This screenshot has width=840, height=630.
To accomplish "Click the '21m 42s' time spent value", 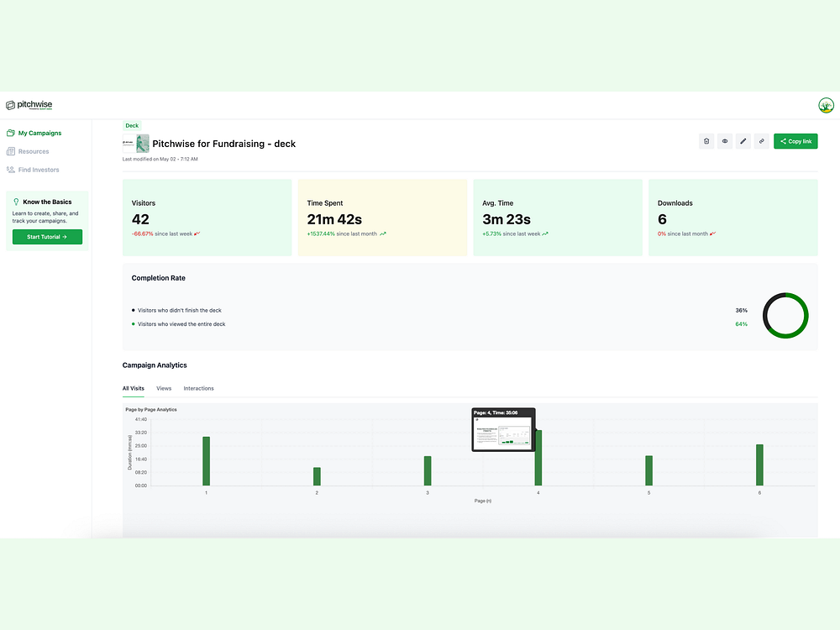I will point(334,219).
